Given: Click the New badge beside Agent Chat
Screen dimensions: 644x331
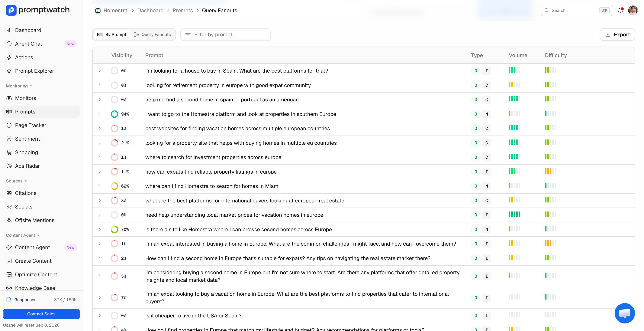Looking at the screenshot, I should click(x=70, y=44).
